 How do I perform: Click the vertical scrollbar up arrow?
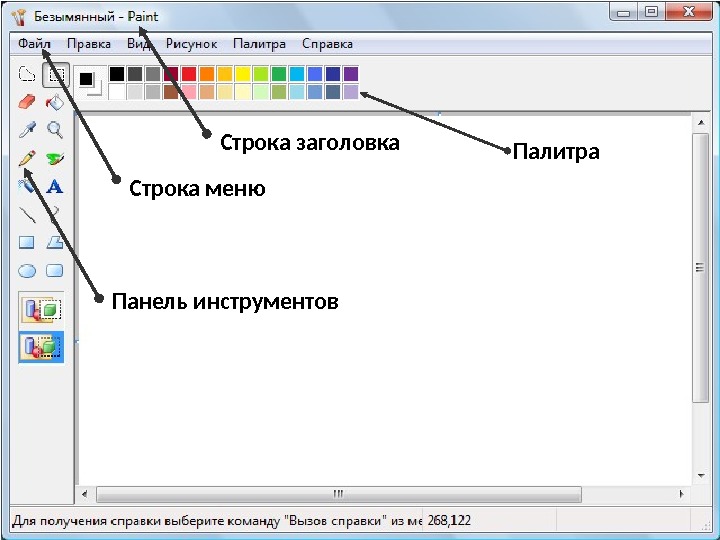(x=701, y=123)
